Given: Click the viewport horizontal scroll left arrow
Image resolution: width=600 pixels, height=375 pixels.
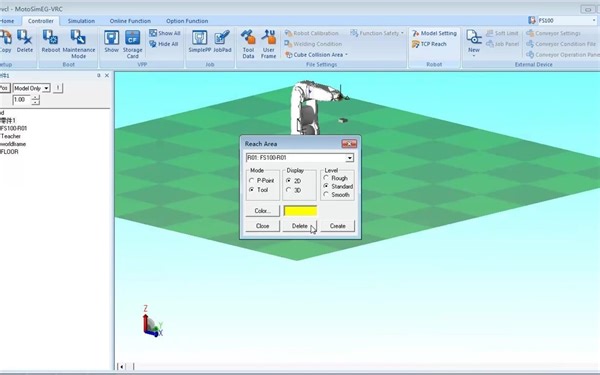Looking at the screenshot, I should click(121, 367).
